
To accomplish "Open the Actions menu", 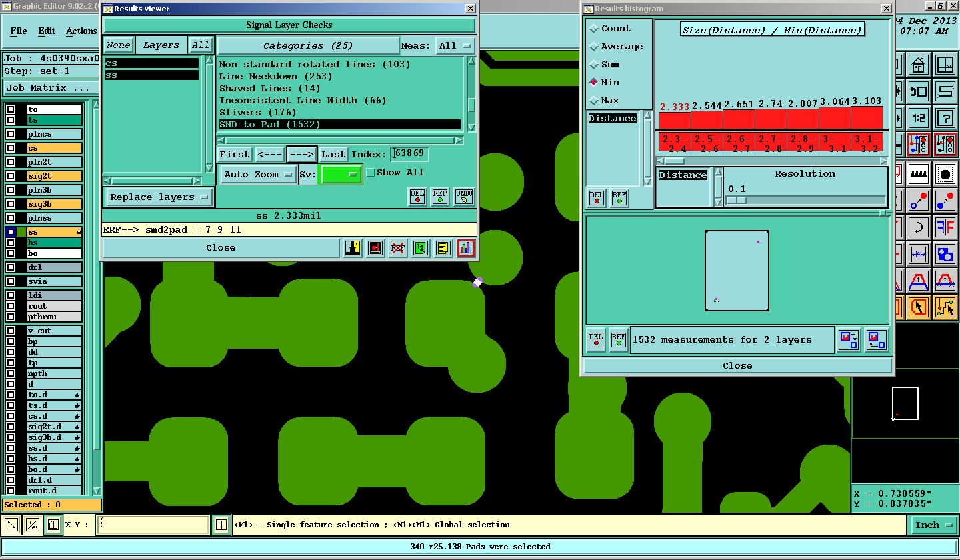I will (81, 31).
